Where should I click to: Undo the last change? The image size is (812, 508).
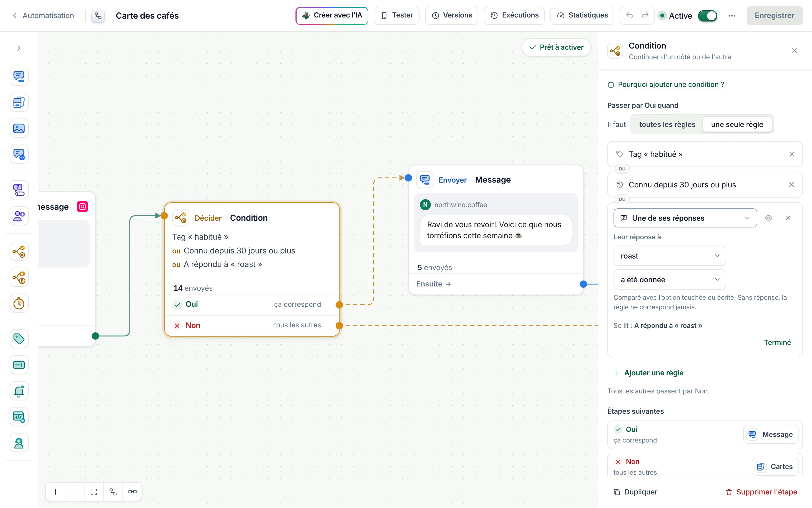click(630, 16)
